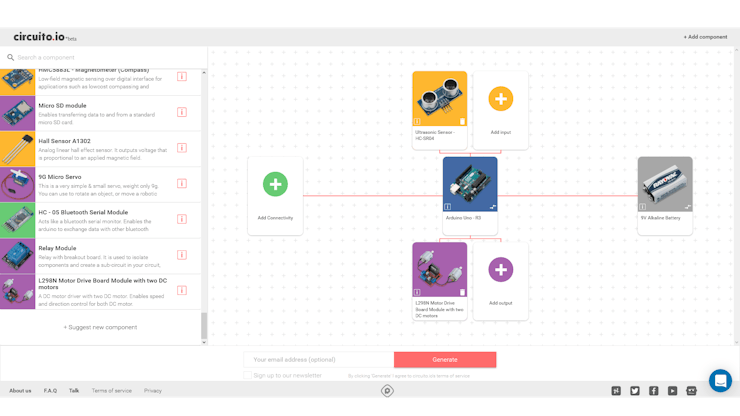Click + Suggest new component link

[x=101, y=327]
